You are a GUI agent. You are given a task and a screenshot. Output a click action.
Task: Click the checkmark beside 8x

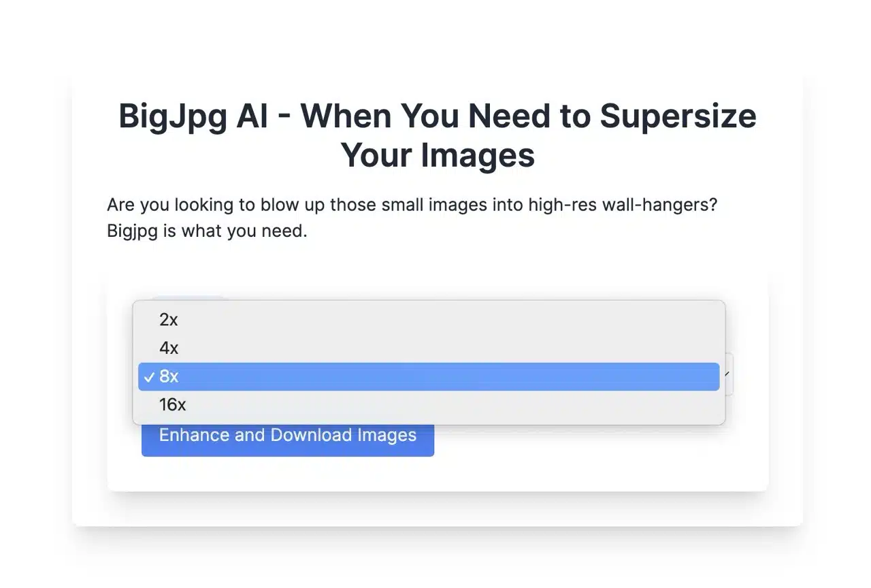tap(149, 376)
